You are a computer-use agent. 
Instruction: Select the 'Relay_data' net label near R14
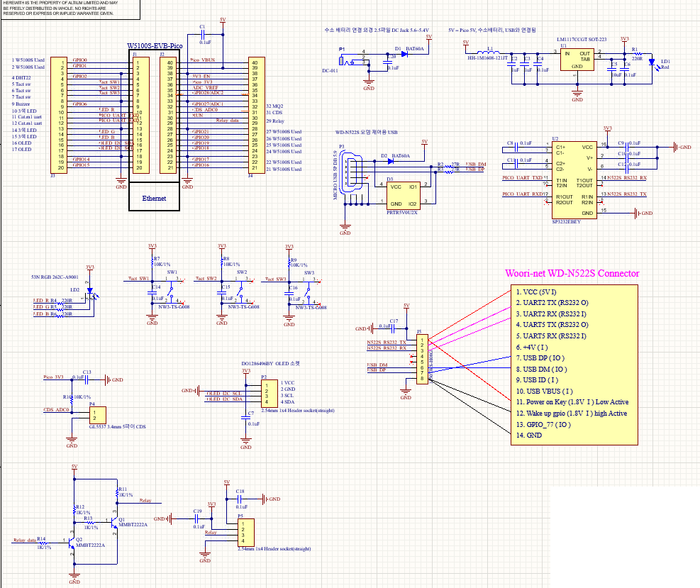point(25,540)
